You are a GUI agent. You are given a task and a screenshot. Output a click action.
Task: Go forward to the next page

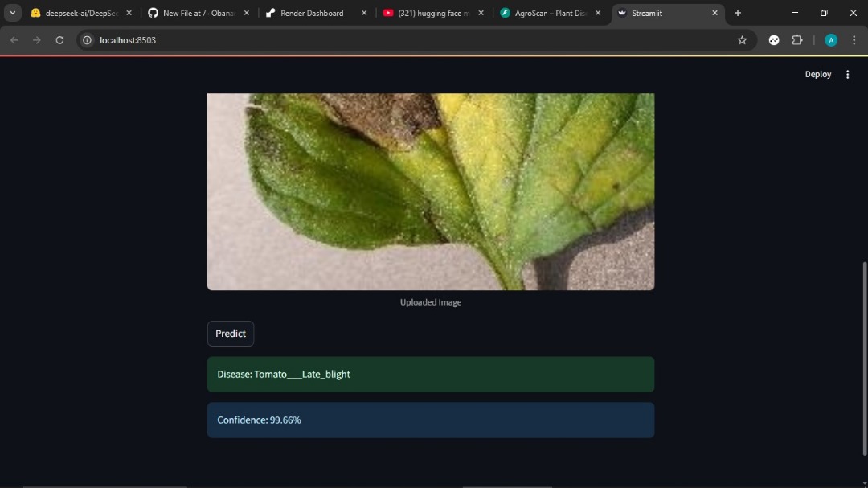click(x=36, y=40)
